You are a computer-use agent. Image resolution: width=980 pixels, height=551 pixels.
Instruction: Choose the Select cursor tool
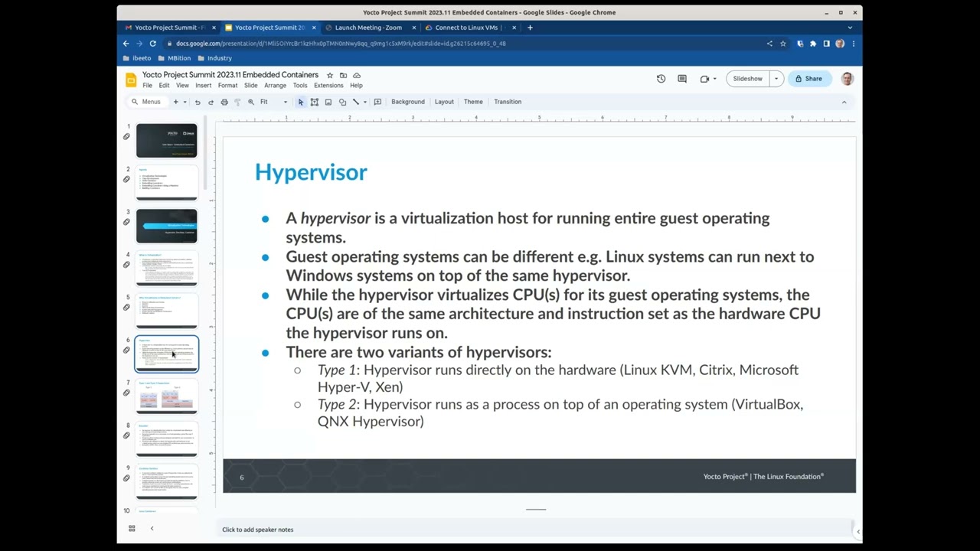click(x=300, y=102)
